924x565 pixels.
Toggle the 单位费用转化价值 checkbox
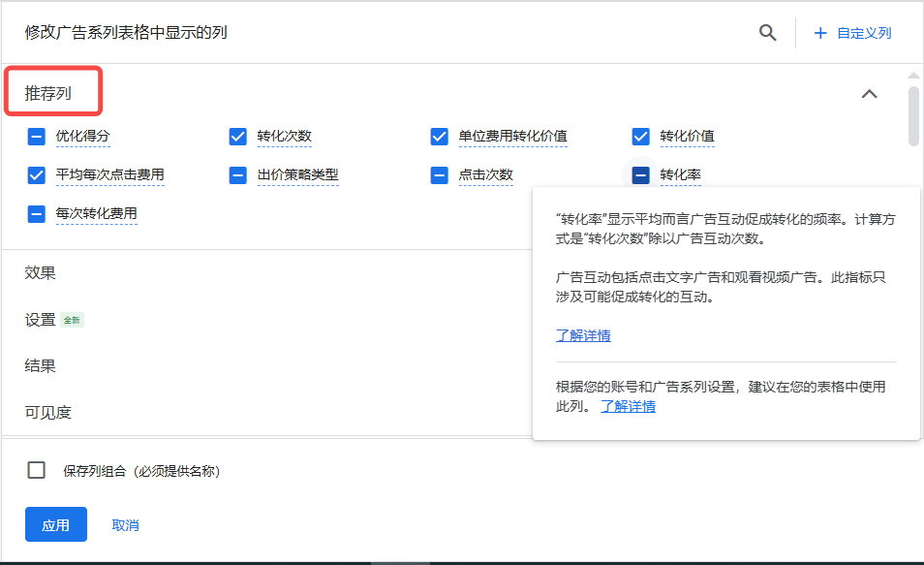[x=439, y=137]
